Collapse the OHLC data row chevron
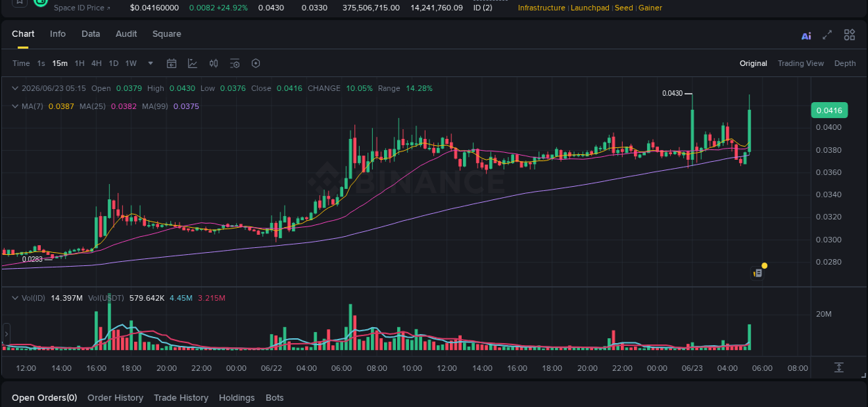 click(x=15, y=88)
